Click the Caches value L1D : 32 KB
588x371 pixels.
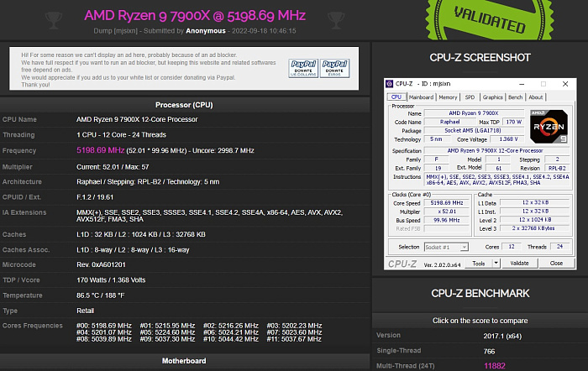tap(141, 234)
